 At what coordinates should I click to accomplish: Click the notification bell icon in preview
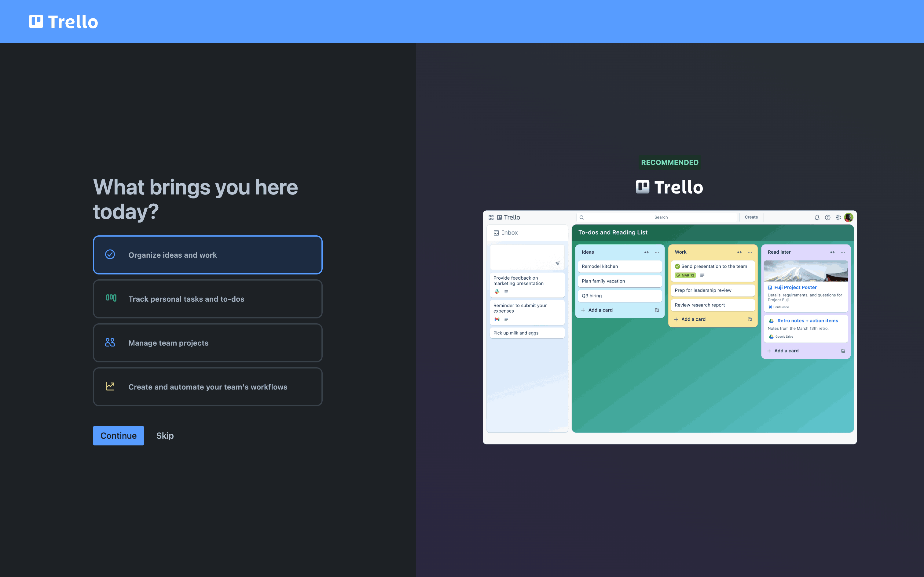pos(817,217)
